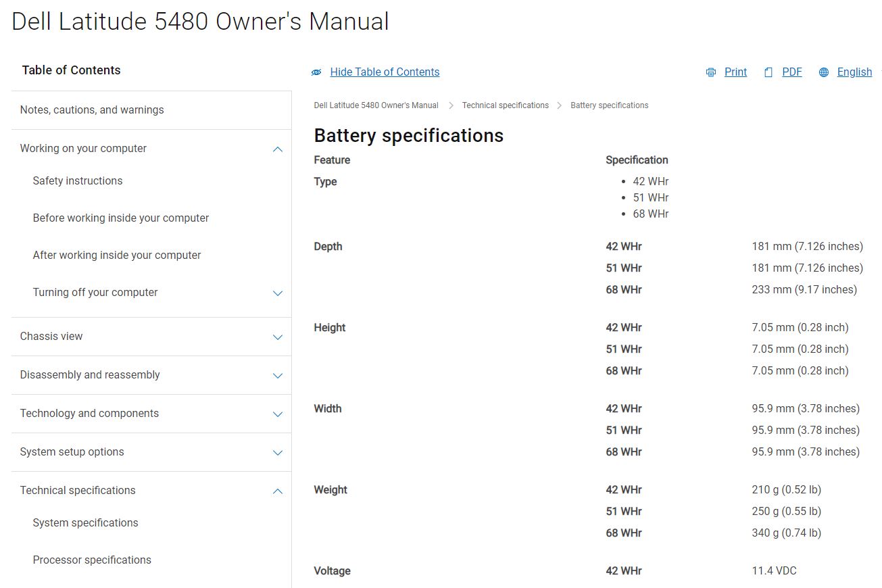Click the Battery specifications breadcrumb
Image resolution: width=882 pixels, height=588 pixels.
(x=610, y=105)
